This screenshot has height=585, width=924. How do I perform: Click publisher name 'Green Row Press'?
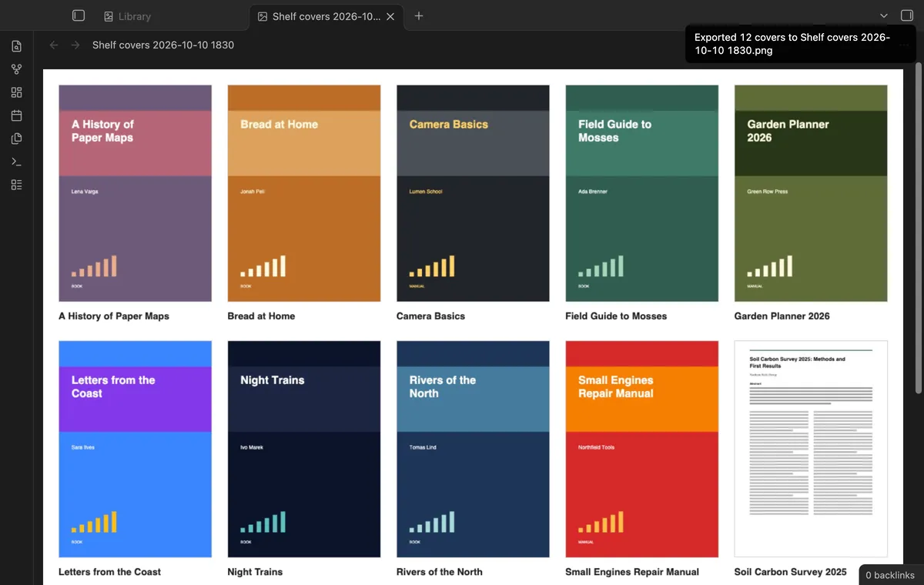[768, 192]
